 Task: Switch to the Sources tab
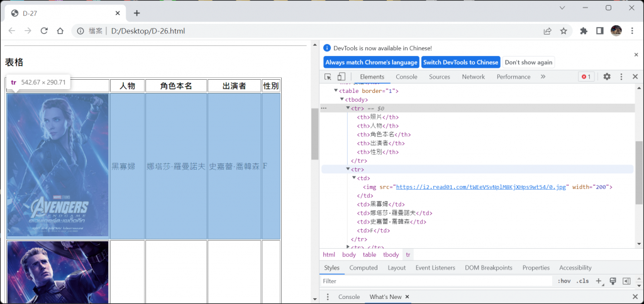(x=440, y=77)
